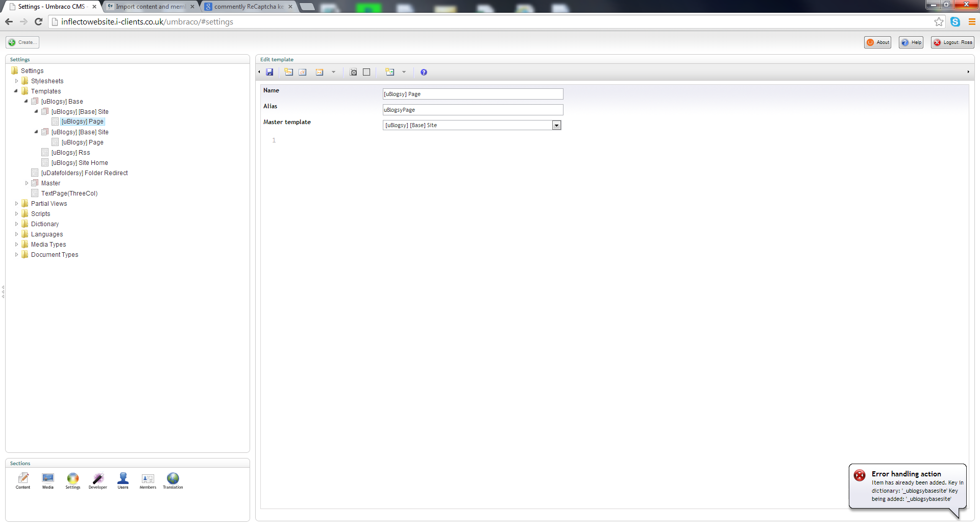Image resolution: width=980 pixels, height=531 pixels.
Task: Click the Create... button
Action: (22, 42)
